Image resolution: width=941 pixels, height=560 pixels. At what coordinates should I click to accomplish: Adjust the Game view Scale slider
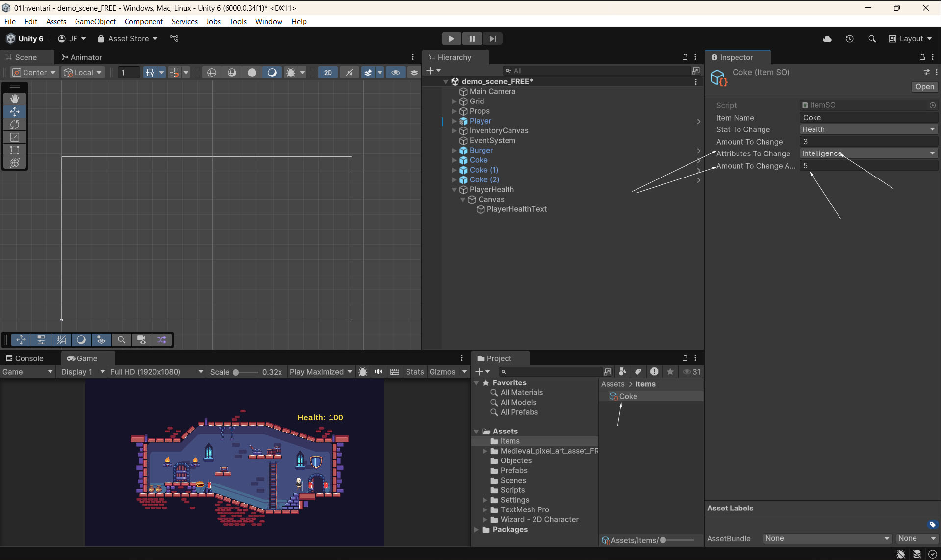(236, 372)
